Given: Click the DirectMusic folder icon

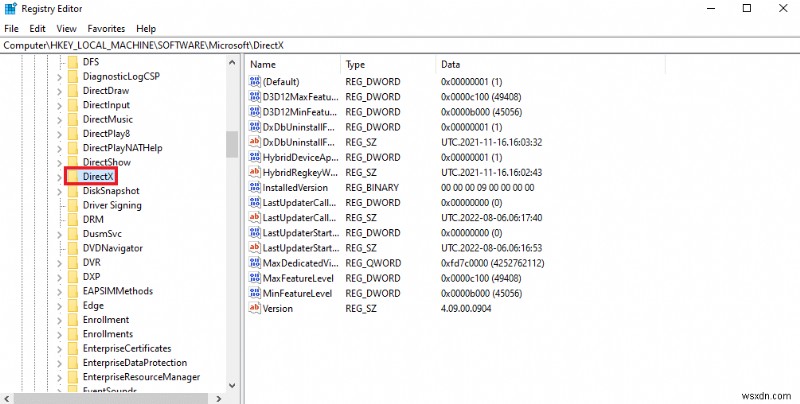Looking at the screenshot, I should tap(73, 119).
